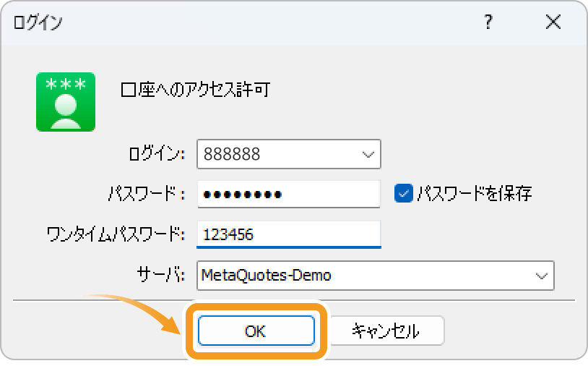The height and width of the screenshot is (366, 588).
Task: Focus the ワンタイムパスワード field showing 123456
Action: coord(289,234)
